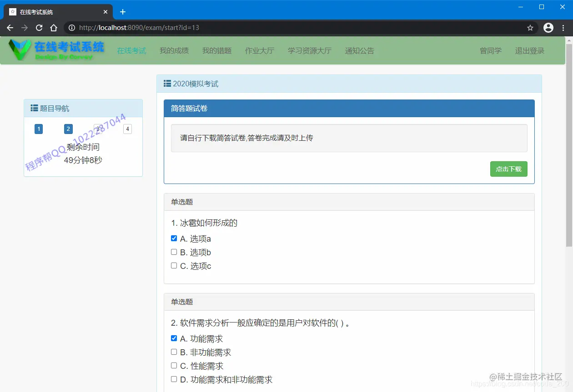Open a new tab with the plus icon
The height and width of the screenshot is (392, 573).
[x=122, y=12]
